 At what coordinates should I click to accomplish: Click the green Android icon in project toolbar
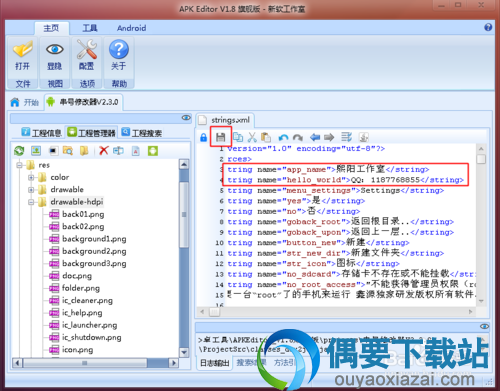153,151
